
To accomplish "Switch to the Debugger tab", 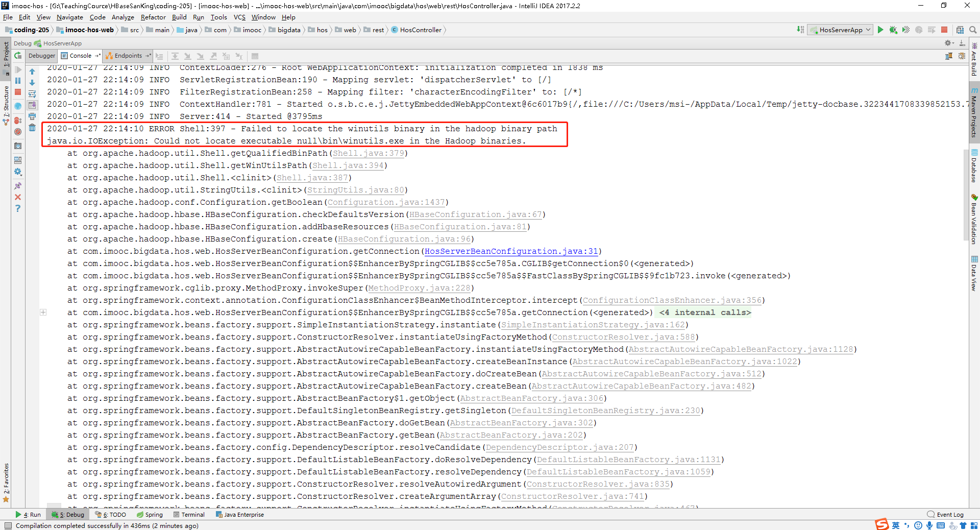I will click(42, 56).
